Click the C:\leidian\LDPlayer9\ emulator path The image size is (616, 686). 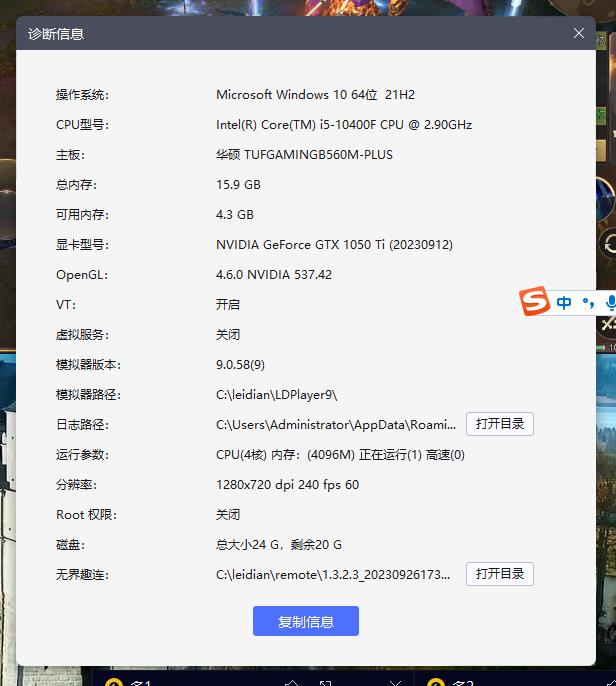pos(277,395)
